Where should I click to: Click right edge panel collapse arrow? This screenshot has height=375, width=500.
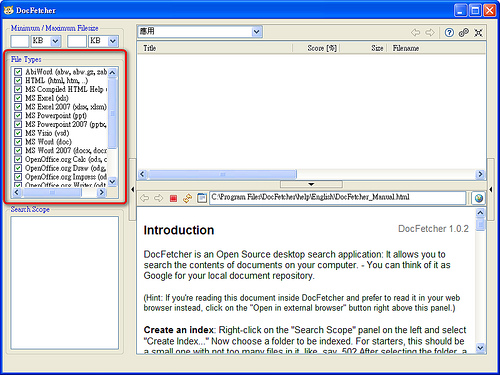click(490, 189)
